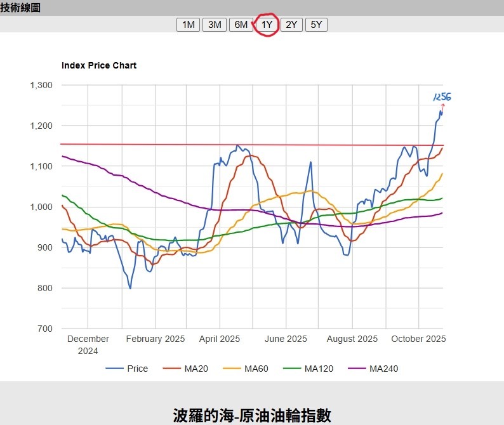
Task: Select the 1M time range button
Action: (189, 25)
